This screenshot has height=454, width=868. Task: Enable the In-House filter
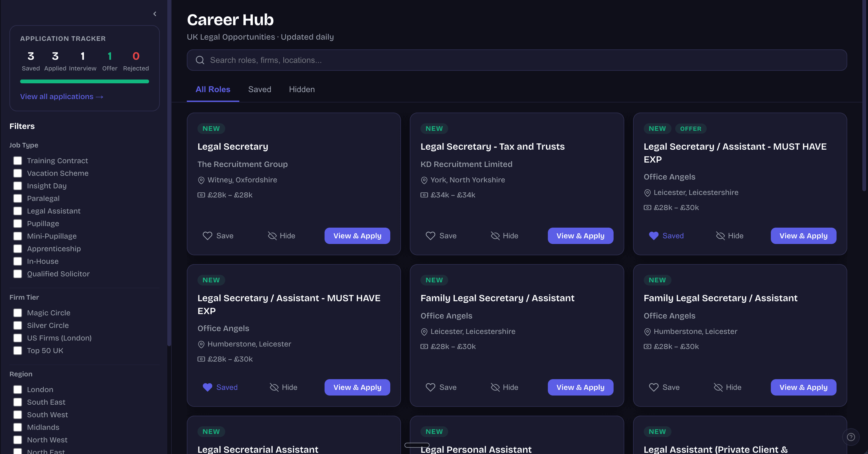click(x=18, y=261)
